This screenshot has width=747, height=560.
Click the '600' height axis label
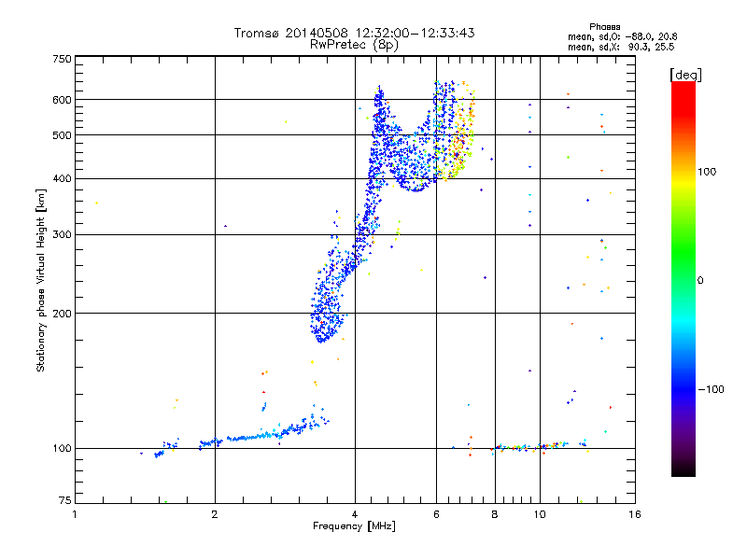pos(62,100)
